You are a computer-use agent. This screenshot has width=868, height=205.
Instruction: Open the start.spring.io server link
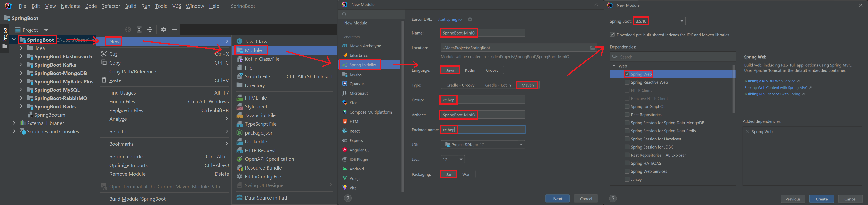[x=449, y=20]
